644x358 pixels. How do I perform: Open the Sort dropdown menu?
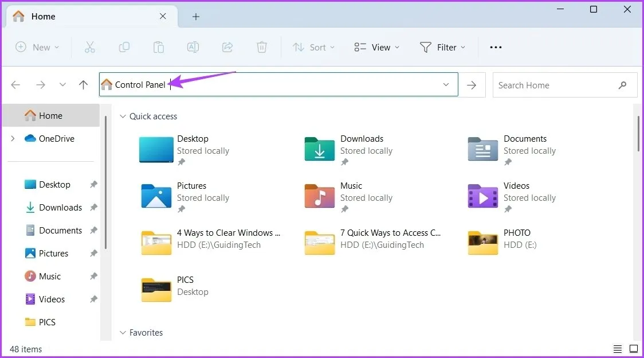click(313, 48)
